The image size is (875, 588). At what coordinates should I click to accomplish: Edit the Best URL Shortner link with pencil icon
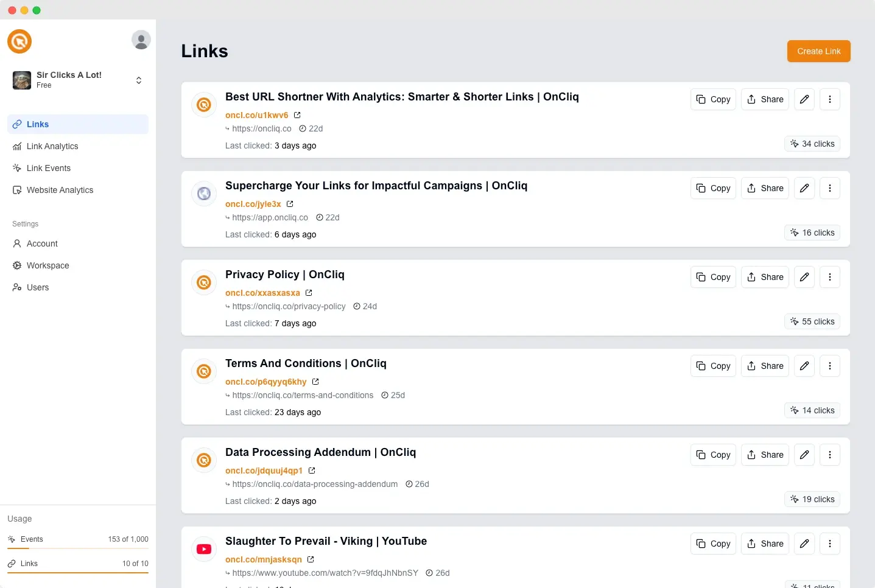point(804,99)
